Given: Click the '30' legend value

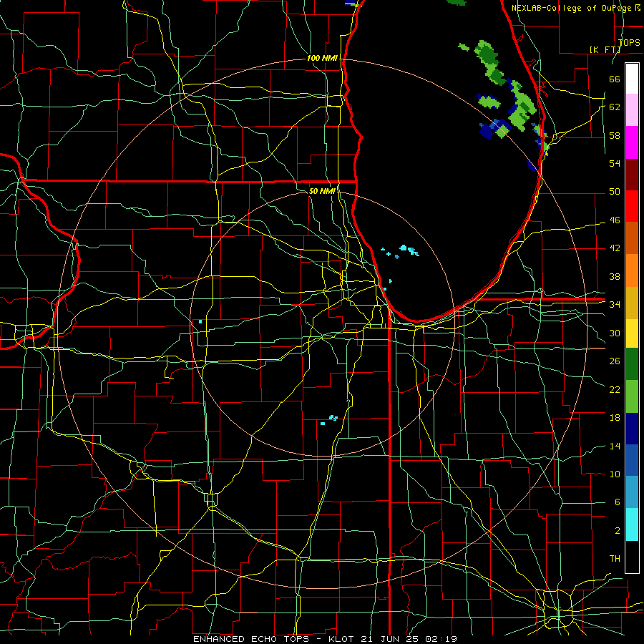Looking at the screenshot, I should click(x=615, y=333).
